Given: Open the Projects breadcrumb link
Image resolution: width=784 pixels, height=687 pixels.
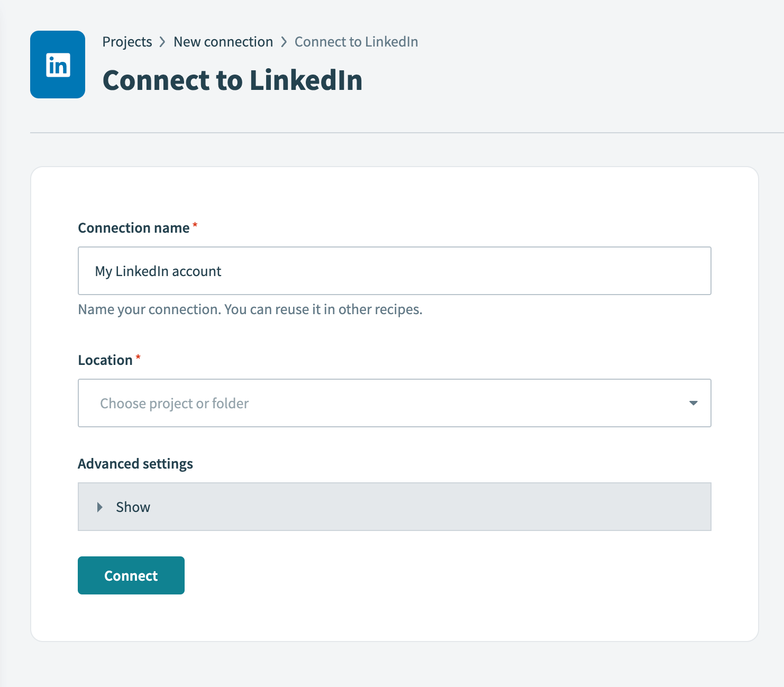Looking at the screenshot, I should (127, 42).
